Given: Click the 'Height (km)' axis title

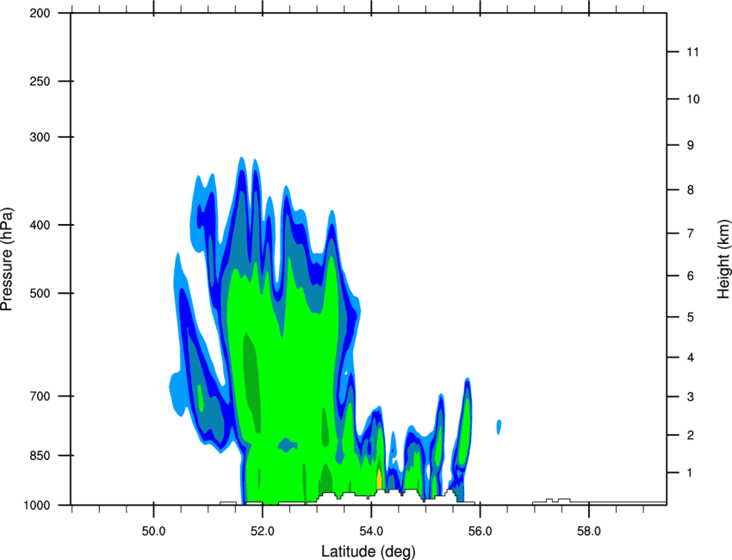Looking at the screenshot, I should [723, 258].
